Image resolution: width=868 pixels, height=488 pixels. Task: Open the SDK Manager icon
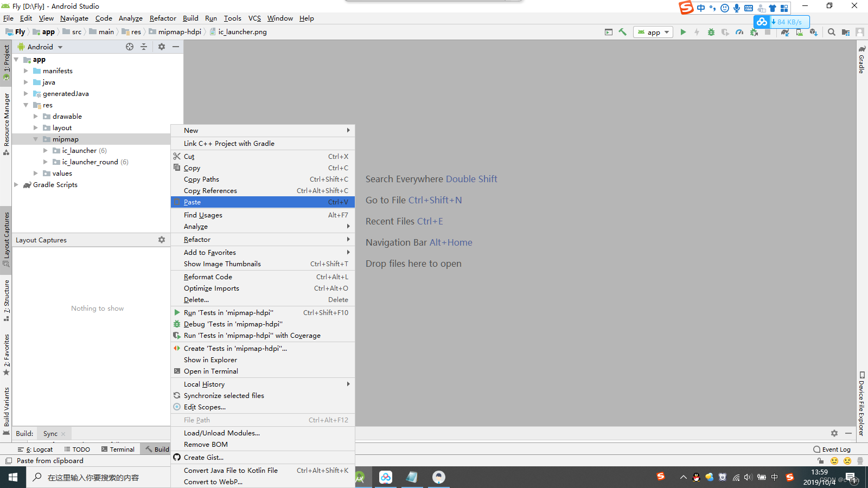(x=813, y=32)
